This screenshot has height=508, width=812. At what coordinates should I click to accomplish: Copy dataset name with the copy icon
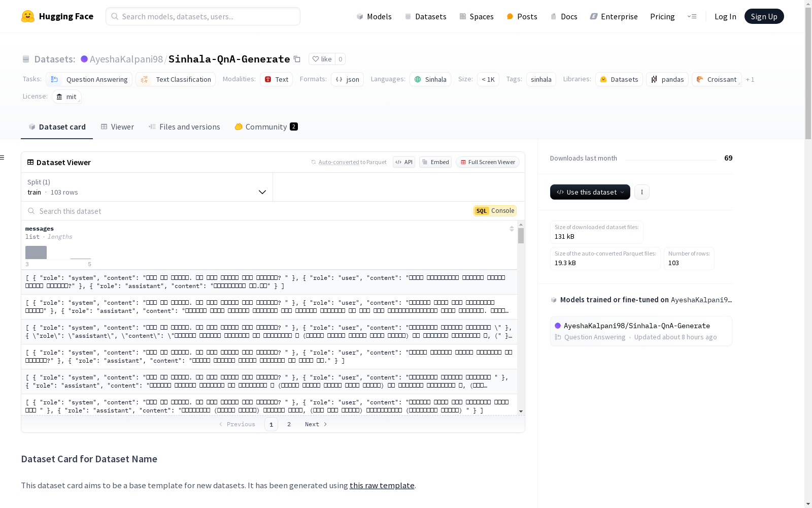(297, 59)
